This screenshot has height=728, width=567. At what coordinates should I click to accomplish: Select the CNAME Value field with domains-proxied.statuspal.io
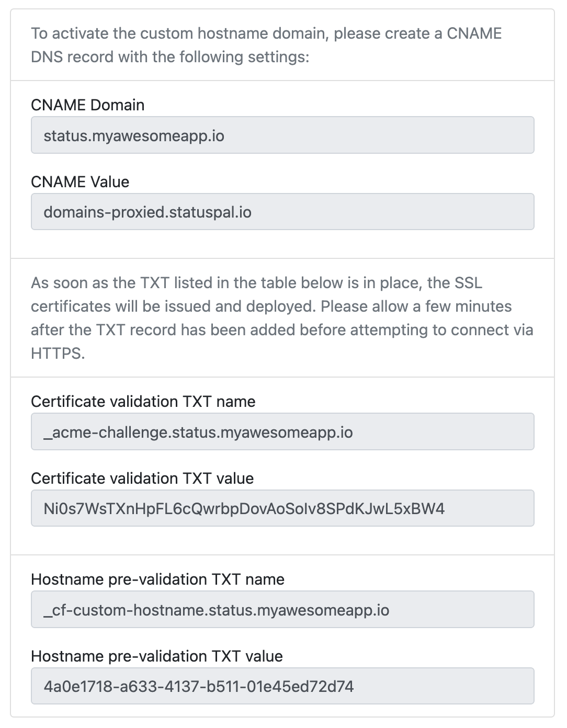click(x=282, y=212)
